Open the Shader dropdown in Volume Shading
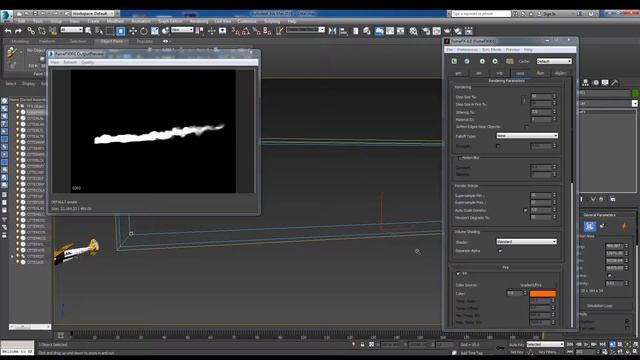Screen dimensions: 640x360 click(527, 242)
